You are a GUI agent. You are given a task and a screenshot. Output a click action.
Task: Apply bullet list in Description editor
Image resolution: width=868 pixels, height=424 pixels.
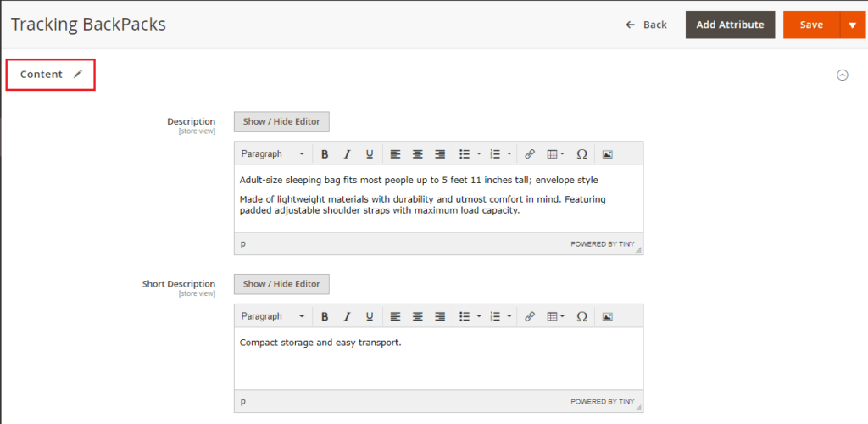[465, 154]
